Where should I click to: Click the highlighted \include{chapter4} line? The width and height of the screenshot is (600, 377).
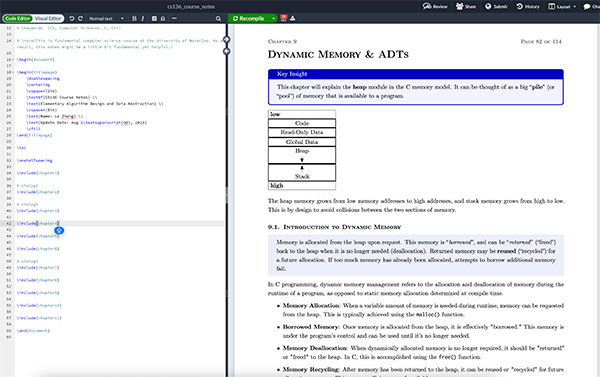coord(38,224)
